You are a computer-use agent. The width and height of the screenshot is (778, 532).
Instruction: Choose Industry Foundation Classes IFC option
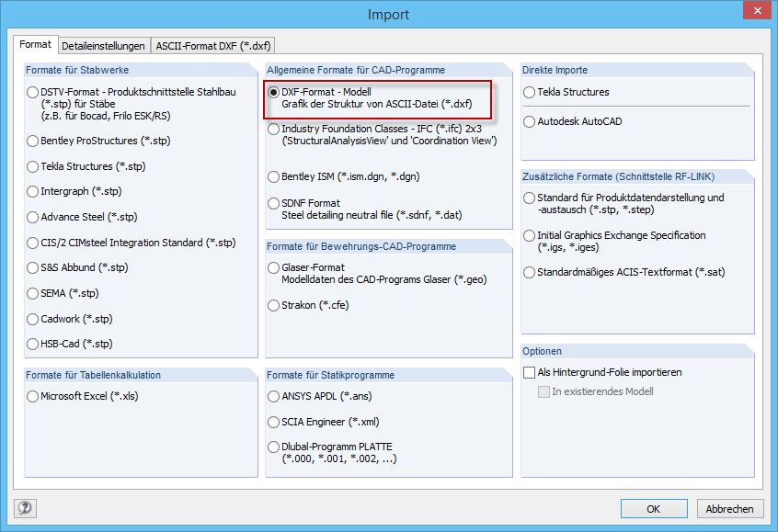274,130
